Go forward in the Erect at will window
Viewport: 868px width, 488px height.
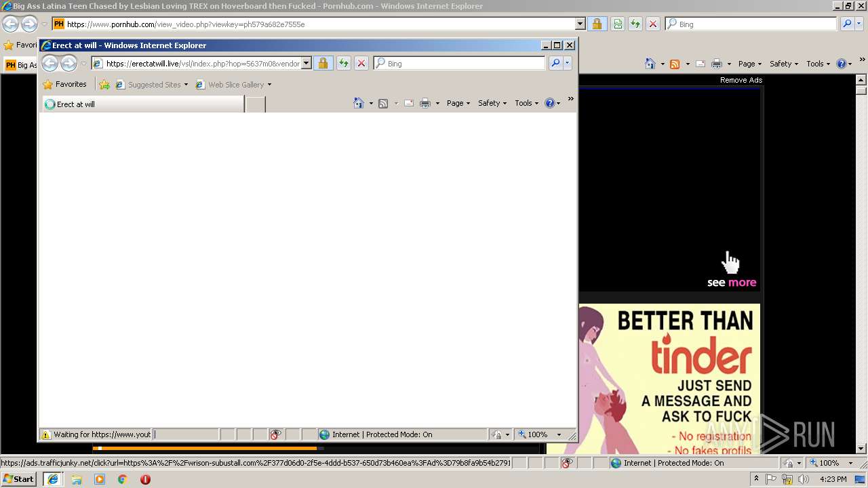pos(68,63)
